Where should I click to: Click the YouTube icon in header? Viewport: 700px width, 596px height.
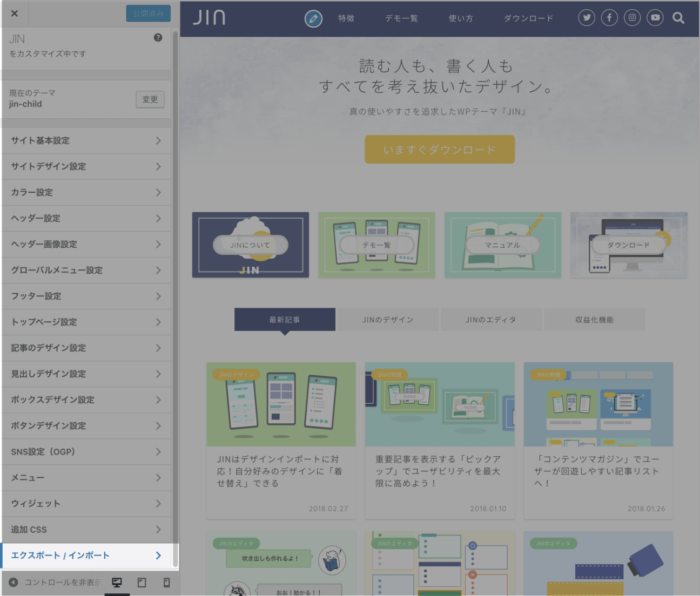(655, 18)
